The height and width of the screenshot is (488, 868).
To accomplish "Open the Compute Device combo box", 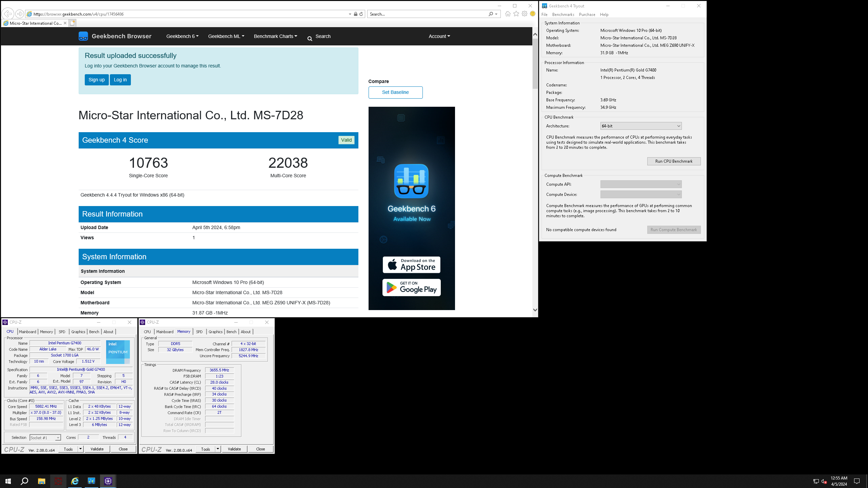I will point(641,195).
